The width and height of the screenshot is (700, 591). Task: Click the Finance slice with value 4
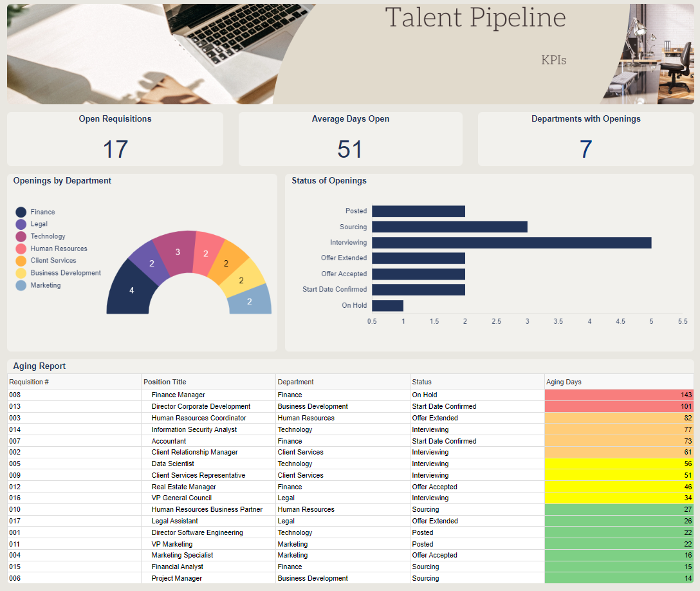131,290
